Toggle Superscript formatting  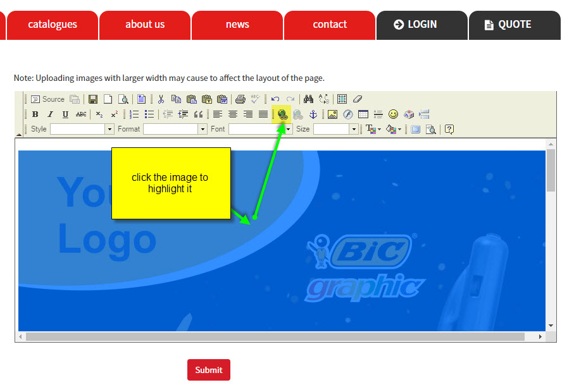point(114,114)
